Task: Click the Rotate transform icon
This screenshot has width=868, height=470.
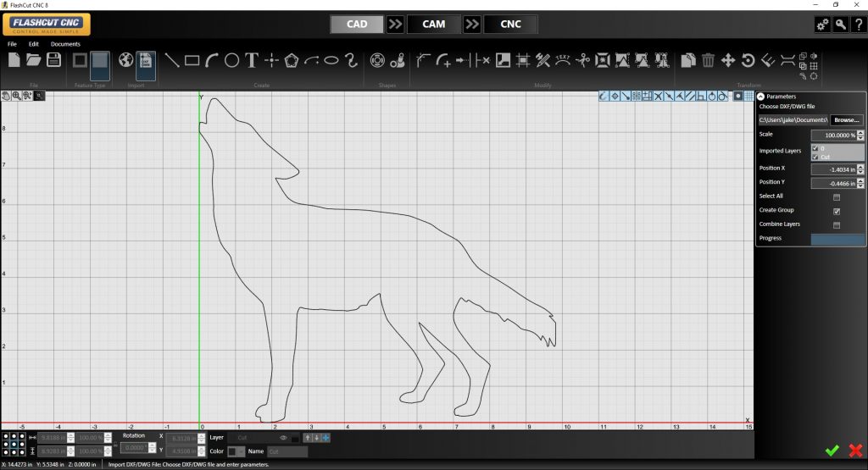Action: point(748,60)
